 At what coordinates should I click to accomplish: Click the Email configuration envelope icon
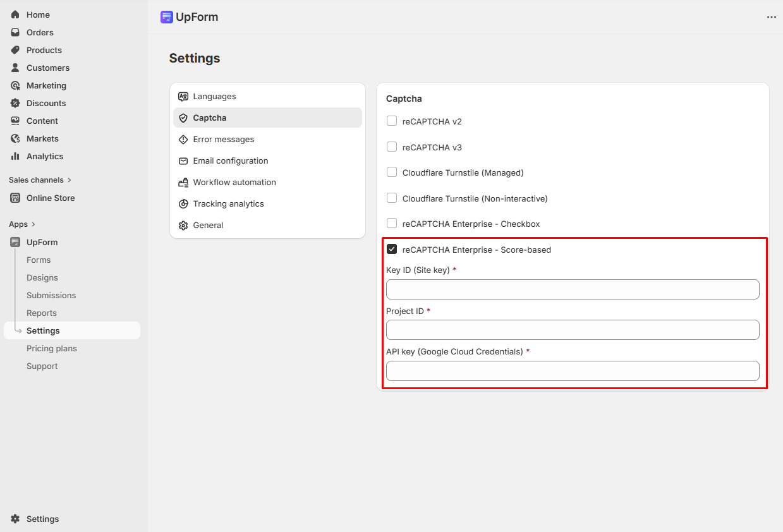pos(183,161)
